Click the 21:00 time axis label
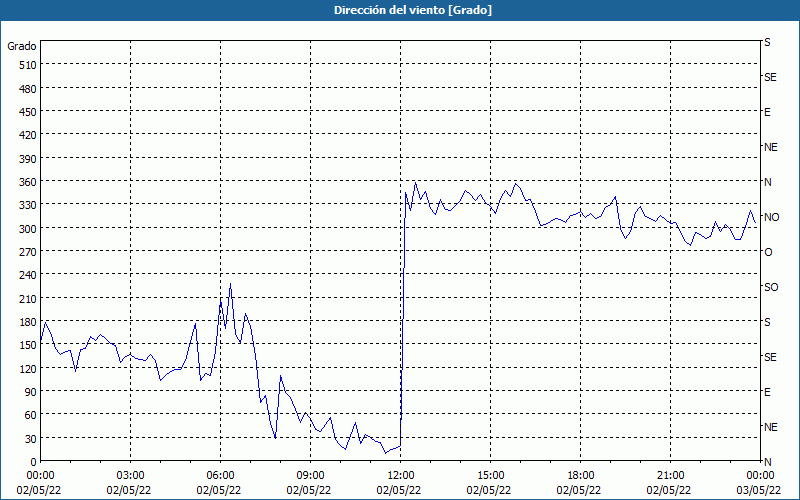Image resolution: width=800 pixels, height=500 pixels. (670, 476)
